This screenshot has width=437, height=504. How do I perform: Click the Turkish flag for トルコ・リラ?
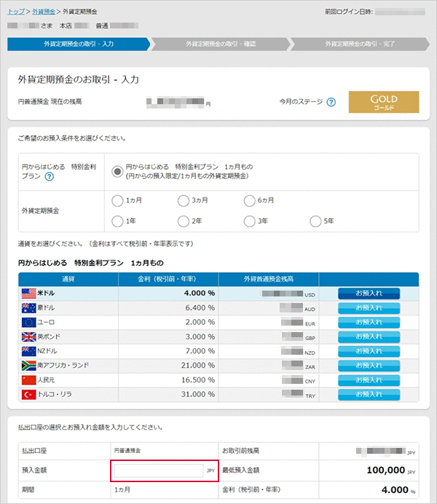[28, 393]
